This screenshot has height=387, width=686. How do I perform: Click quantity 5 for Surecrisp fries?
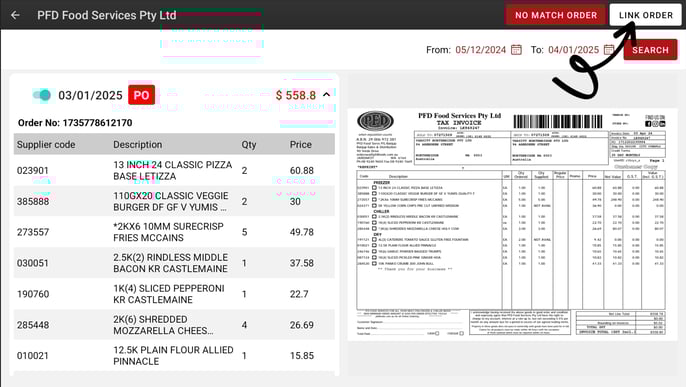coord(245,232)
